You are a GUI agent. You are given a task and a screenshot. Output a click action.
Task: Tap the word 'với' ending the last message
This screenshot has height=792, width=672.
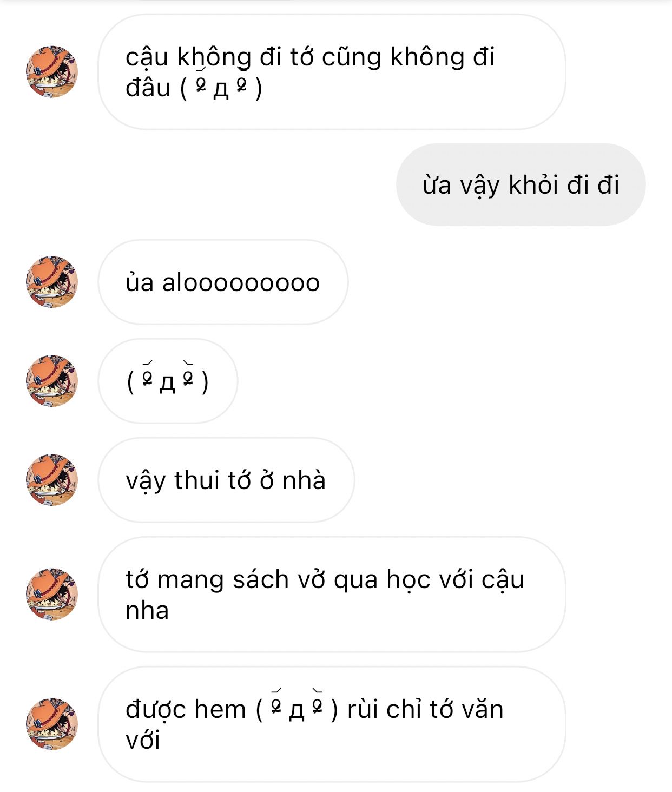[143, 740]
